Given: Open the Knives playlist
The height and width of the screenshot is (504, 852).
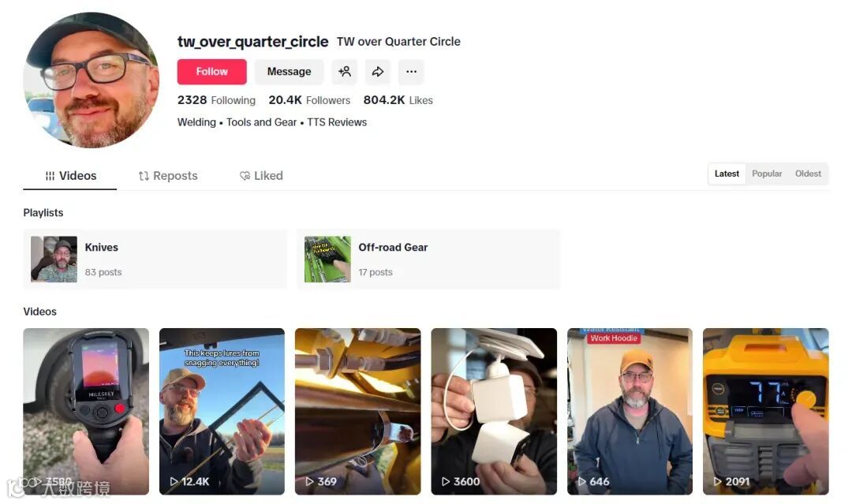Looking at the screenshot, I should click(155, 259).
